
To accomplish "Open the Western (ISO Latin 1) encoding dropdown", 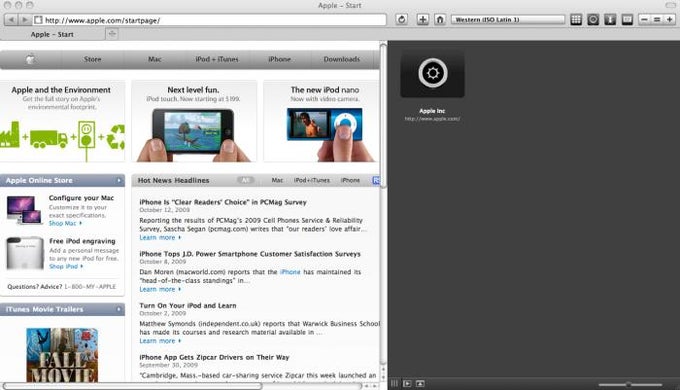I will tap(508, 20).
